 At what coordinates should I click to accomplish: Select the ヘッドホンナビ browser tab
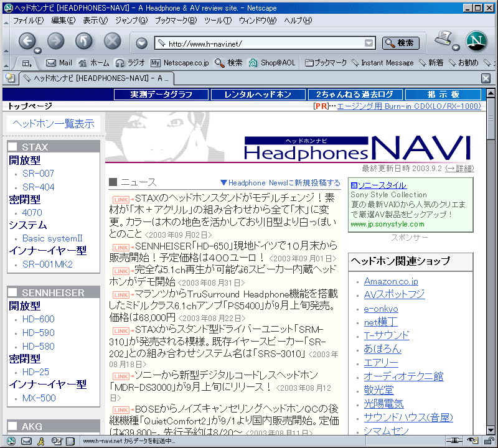pos(97,78)
